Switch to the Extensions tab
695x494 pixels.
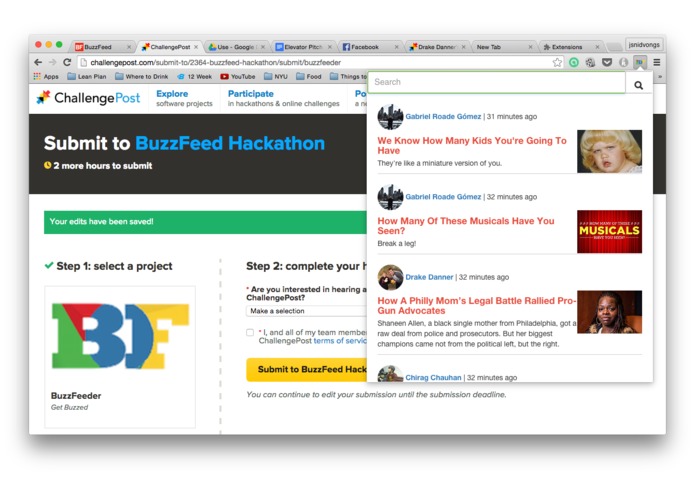tap(571, 47)
